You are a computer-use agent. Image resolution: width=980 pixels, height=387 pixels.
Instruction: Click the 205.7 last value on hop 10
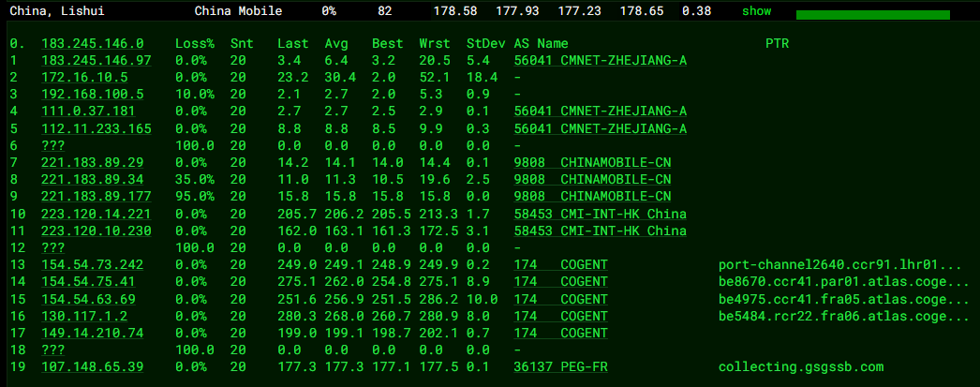297,214
